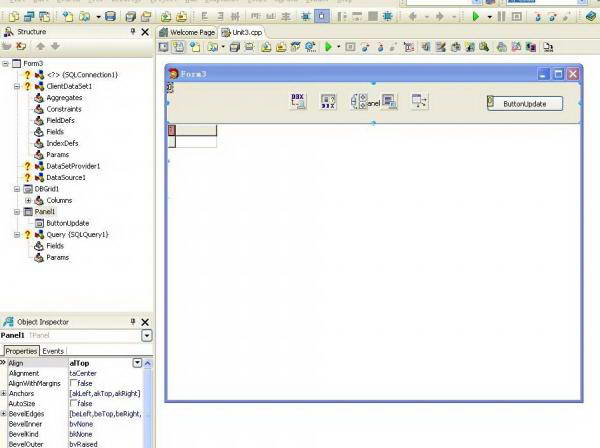
Task: Click the BevelKind value bkNone
Action: tap(81, 434)
